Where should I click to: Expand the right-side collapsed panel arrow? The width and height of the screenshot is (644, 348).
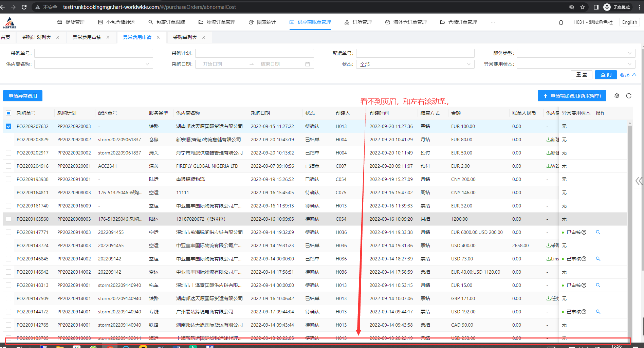[x=639, y=181]
